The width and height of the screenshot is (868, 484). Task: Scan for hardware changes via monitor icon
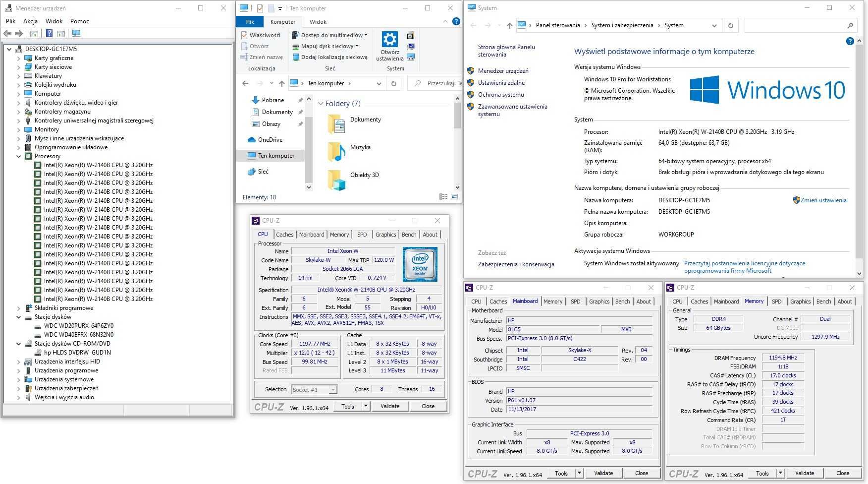(76, 33)
